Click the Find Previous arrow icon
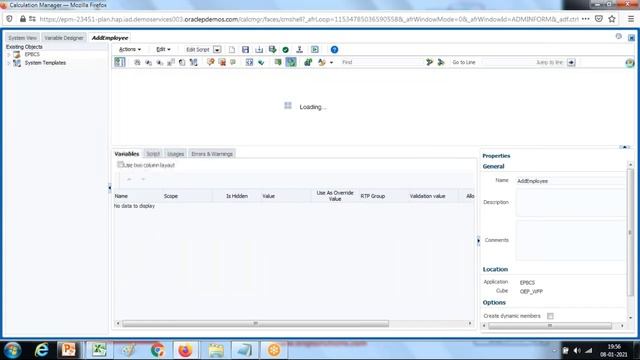Viewport: 640px width, 360px height. pyautogui.click(x=441, y=62)
